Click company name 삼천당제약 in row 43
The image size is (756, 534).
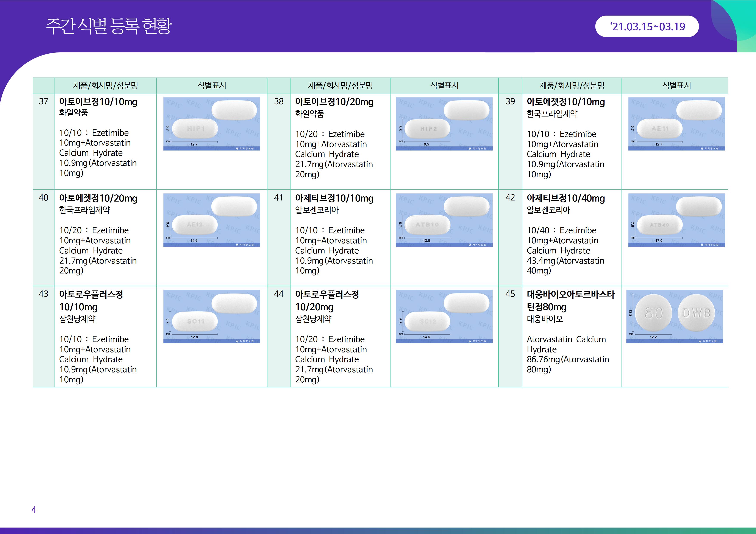(77, 319)
